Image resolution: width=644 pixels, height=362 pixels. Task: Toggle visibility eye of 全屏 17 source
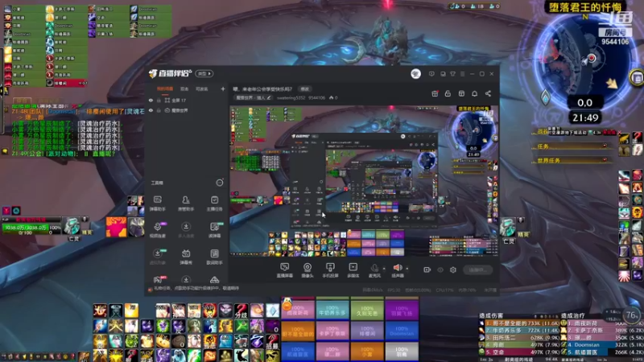[x=151, y=100]
